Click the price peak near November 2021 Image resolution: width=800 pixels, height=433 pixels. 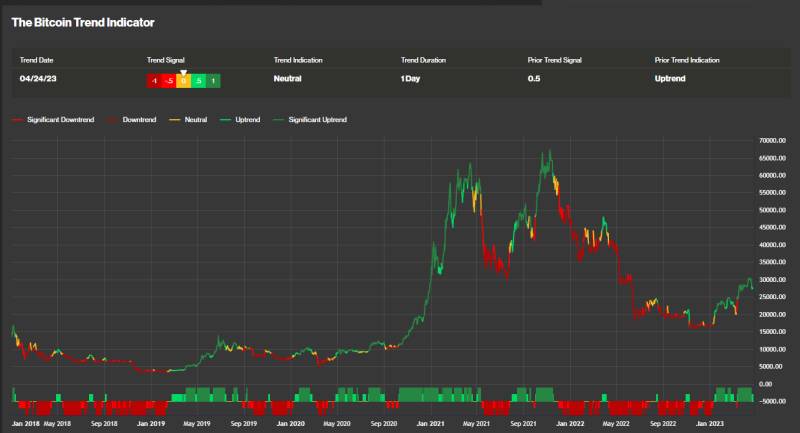click(549, 151)
